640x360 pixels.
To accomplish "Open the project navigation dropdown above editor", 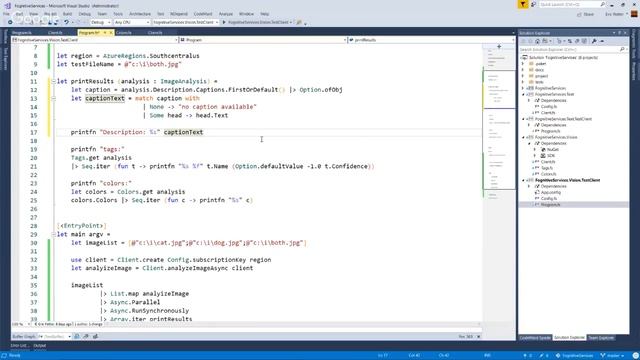I will click(x=95, y=40).
